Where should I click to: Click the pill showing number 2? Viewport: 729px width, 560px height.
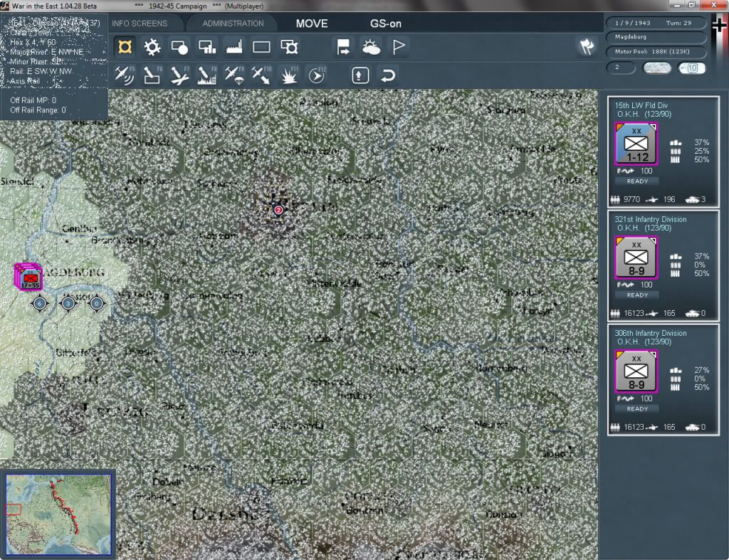[621, 68]
